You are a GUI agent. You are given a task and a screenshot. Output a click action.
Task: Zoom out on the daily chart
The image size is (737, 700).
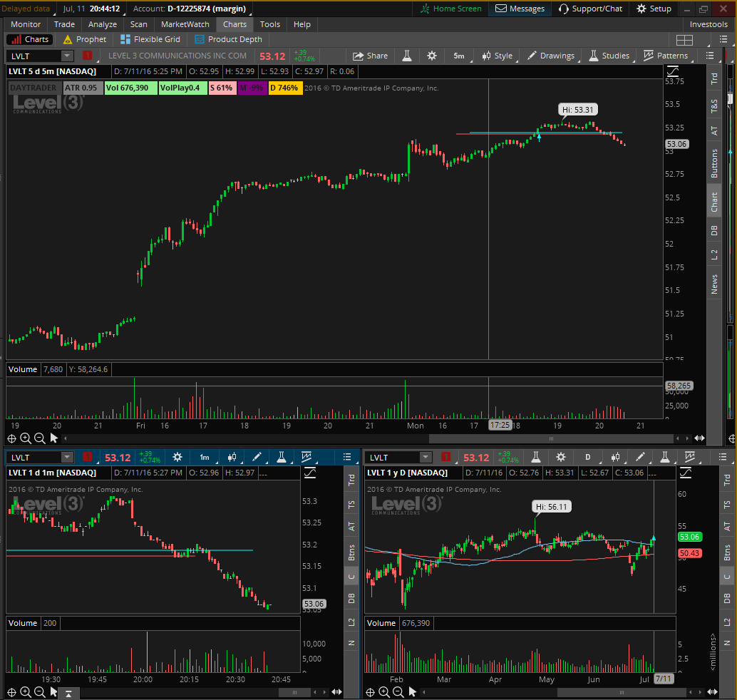point(398,692)
